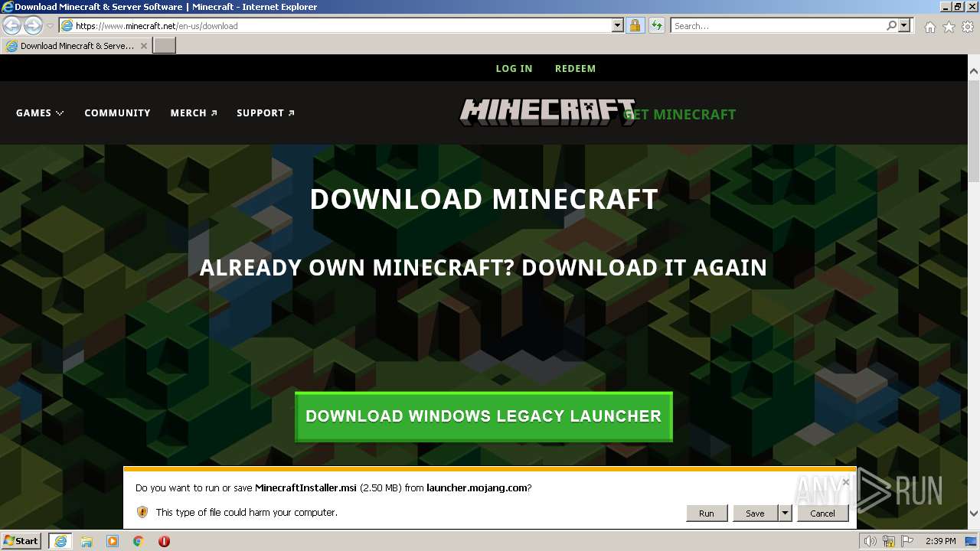Viewport: 980px width, 551px height.
Task: Click the REDEEM link
Action: [575, 68]
